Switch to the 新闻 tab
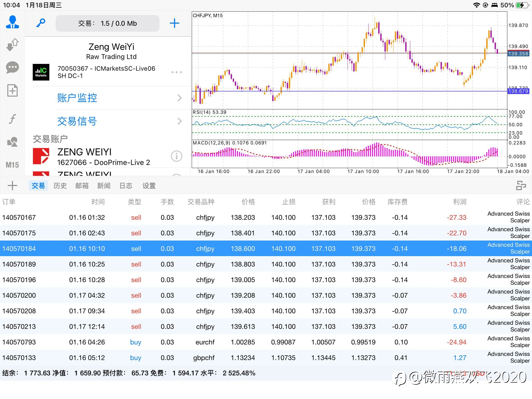 point(104,186)
